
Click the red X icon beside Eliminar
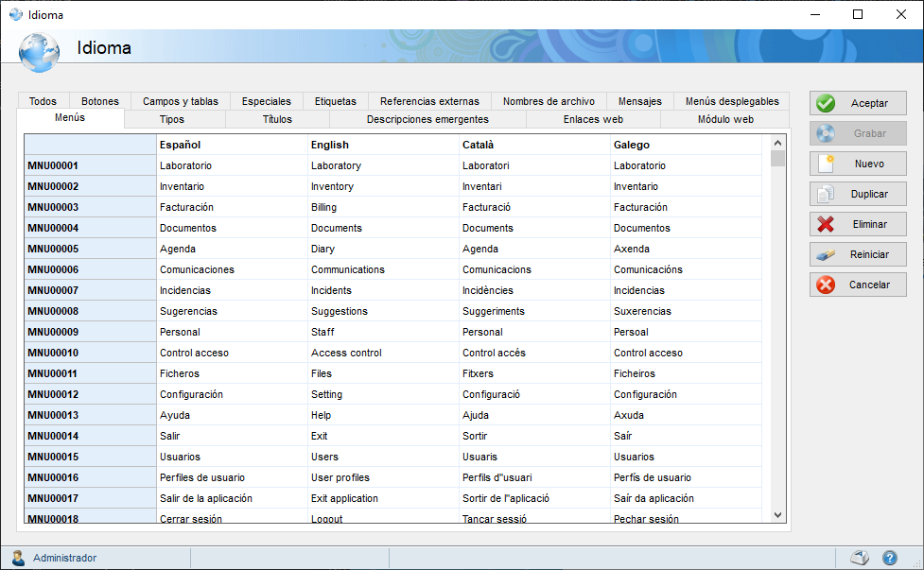pyautogui.click(x=826, y=224)
